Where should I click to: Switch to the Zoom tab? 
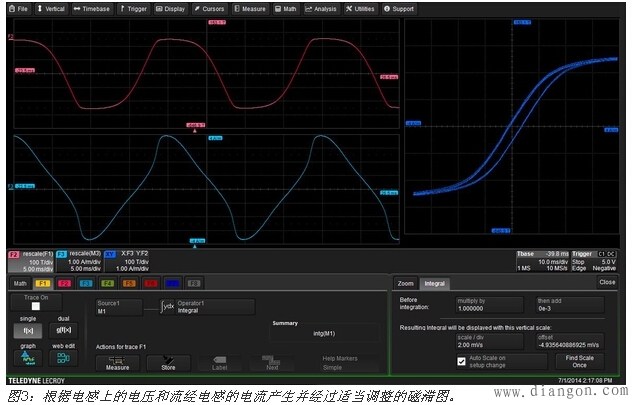[405, 283]
